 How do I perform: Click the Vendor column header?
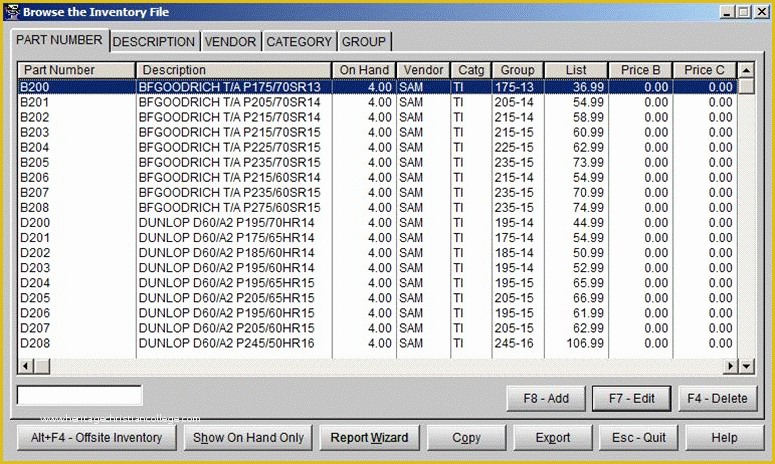(x=423, y=70)
